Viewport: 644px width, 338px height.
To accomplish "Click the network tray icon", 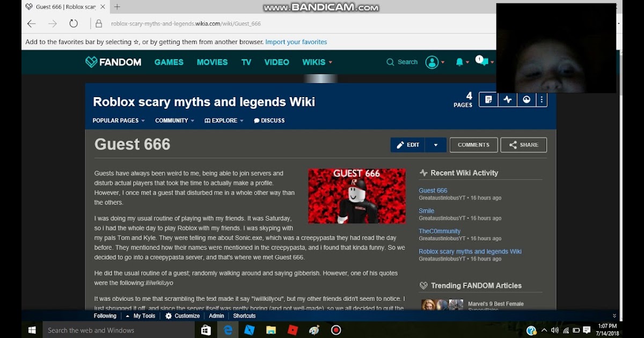I will coord(566,330).
